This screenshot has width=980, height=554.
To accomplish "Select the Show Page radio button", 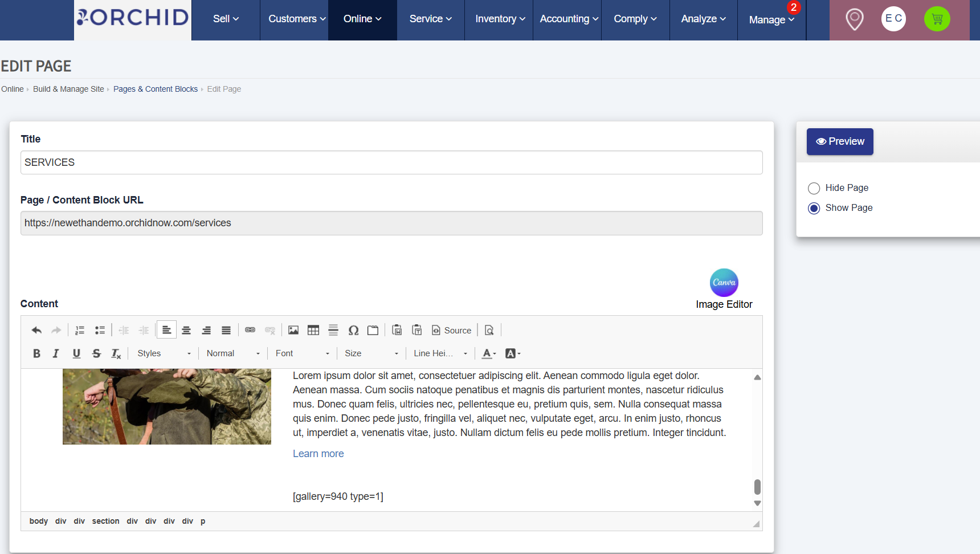I will (x=814, y=208).
